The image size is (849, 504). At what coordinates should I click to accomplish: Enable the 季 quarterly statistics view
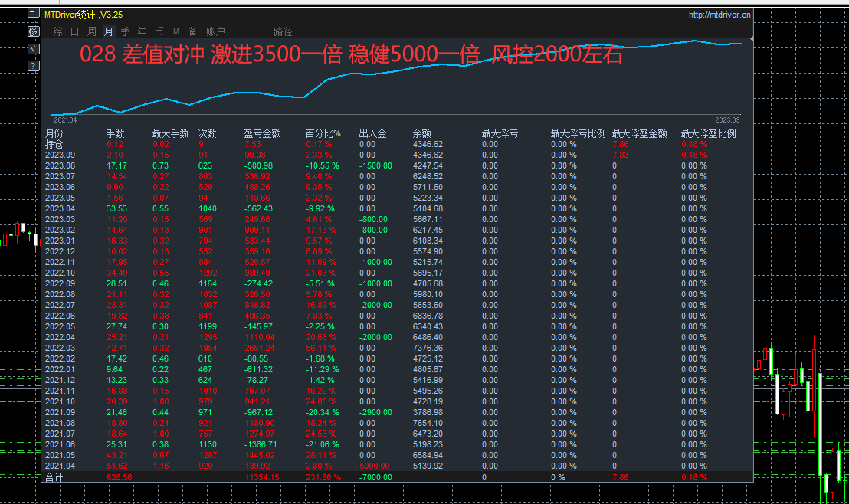click(x=125, y=31)
